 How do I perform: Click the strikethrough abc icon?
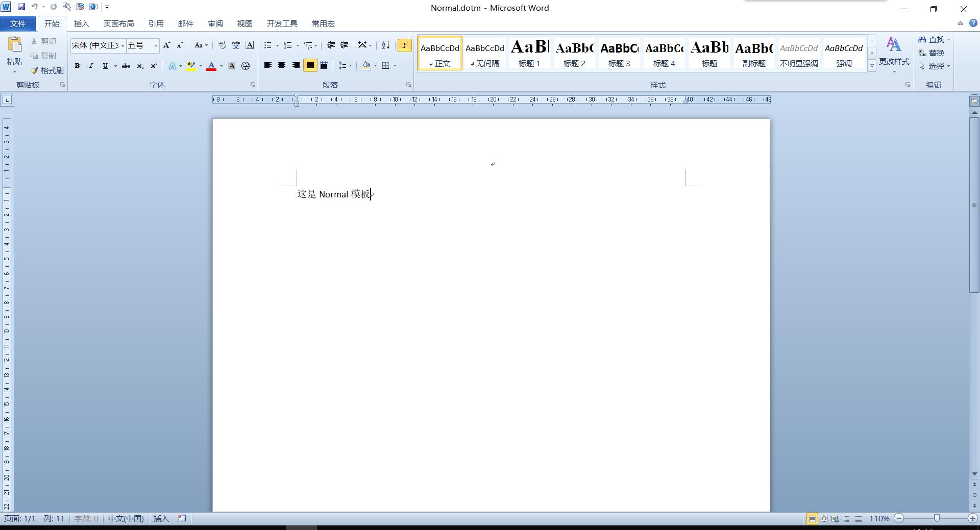pyautogui.click(x=126, y=66)
